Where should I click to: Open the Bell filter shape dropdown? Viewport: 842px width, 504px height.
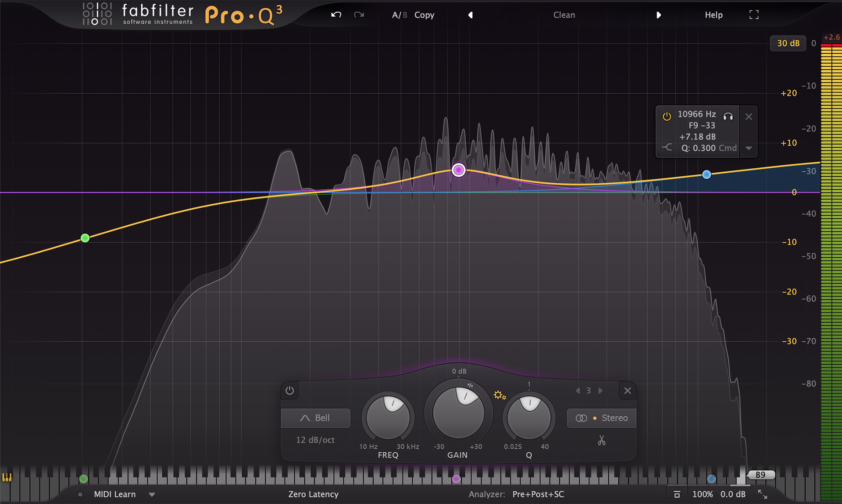[x=315, y=418]
